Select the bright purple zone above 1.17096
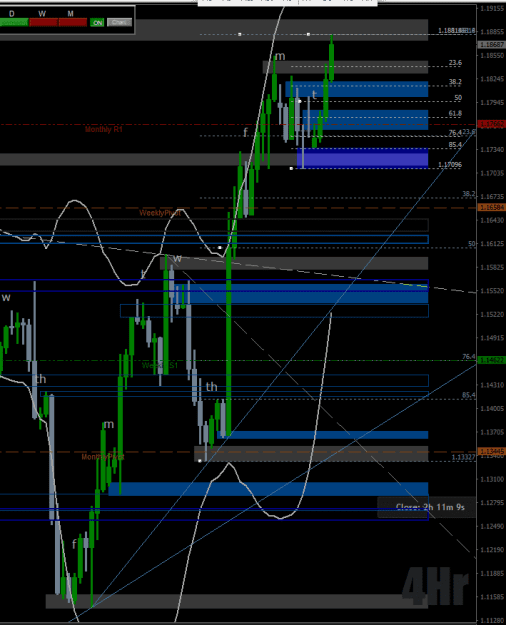 point(362,158)
